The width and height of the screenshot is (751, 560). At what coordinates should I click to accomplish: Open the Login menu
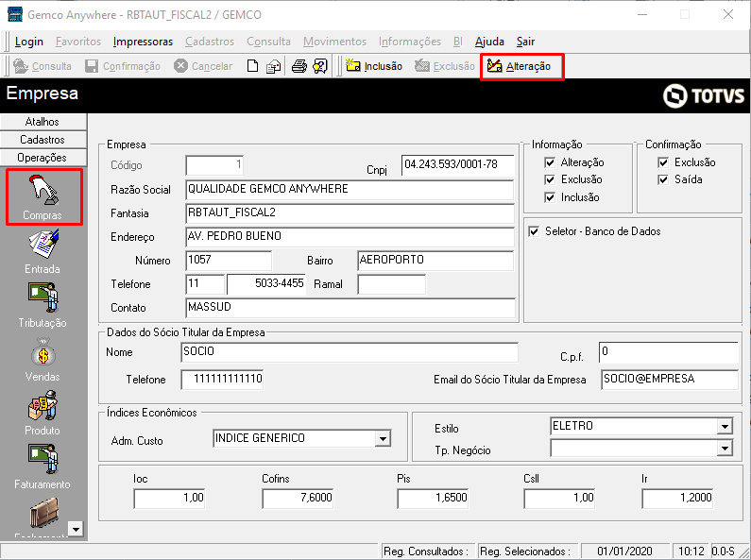29,42
